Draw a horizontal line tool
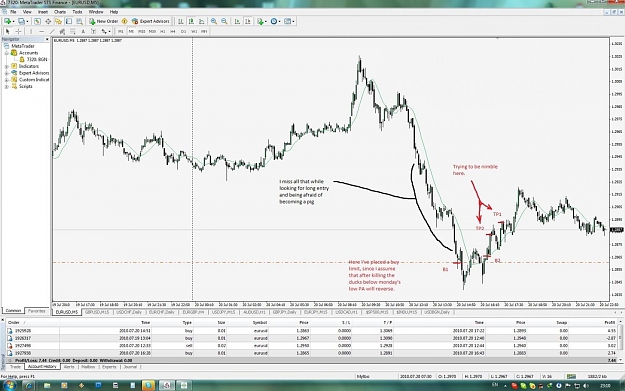The width and height of the screenshot is (625, 391). click(41, 31)
